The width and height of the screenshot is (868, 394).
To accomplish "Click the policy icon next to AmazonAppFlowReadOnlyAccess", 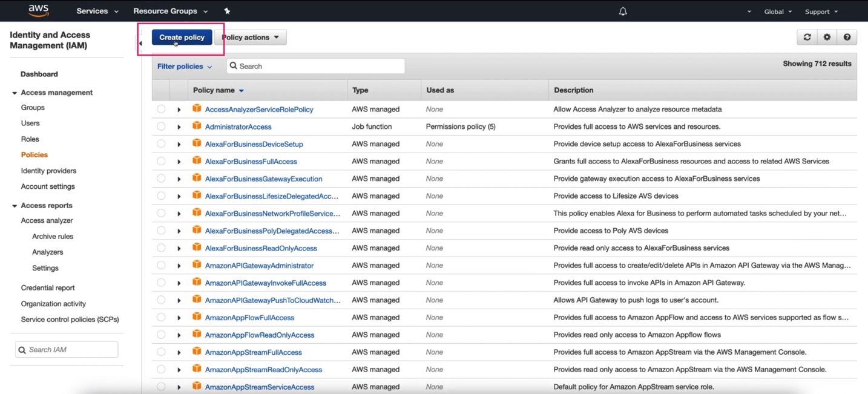I will (197, 334).
